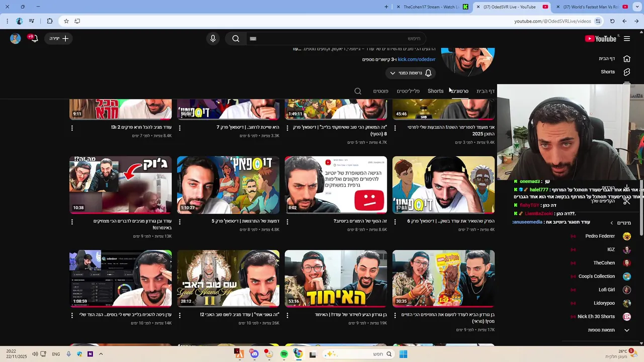
Task: Open the TheCohen channel in subscriptions
Action: click(601, 263)
